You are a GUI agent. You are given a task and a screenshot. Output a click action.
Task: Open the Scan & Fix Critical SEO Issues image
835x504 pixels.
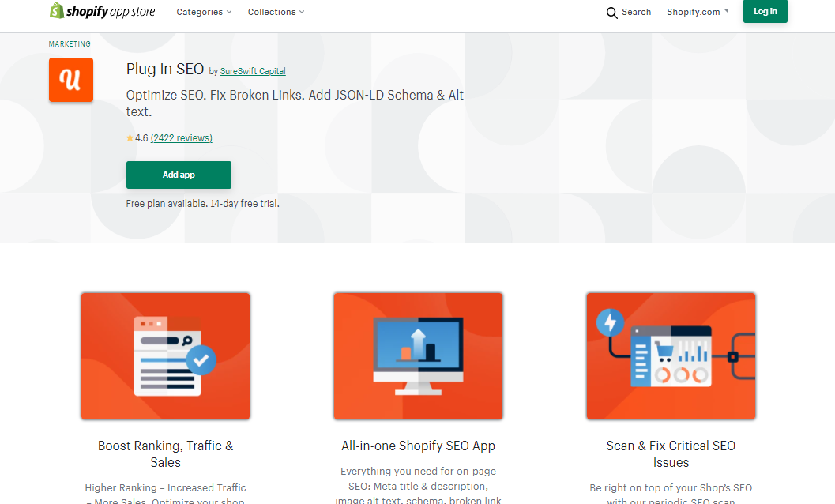tap(671, 356)
